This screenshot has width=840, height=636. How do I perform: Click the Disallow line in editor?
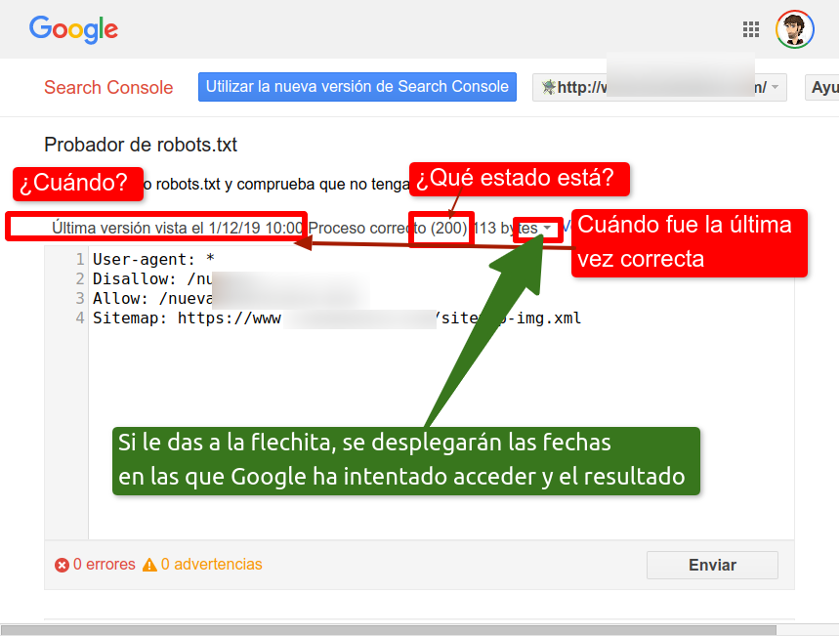point(152,278)
